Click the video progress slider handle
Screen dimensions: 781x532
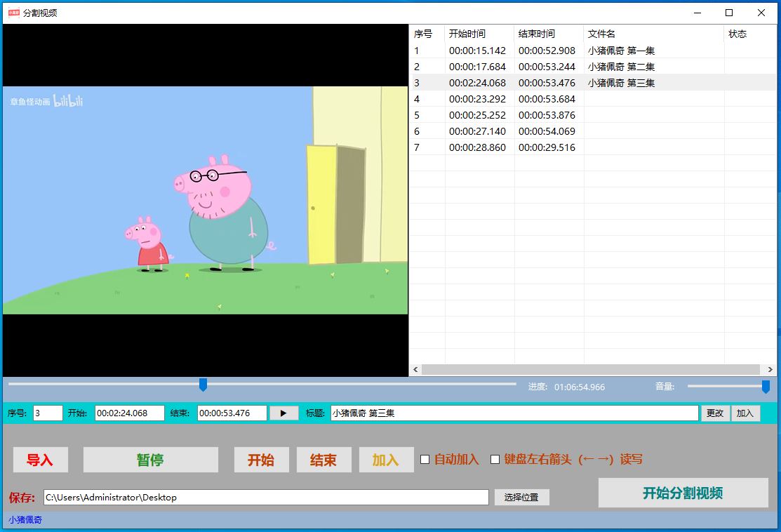[203, 385]
